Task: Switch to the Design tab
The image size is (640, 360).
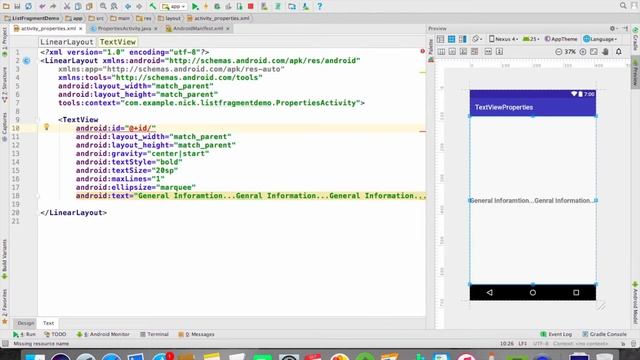Action: 26,323
